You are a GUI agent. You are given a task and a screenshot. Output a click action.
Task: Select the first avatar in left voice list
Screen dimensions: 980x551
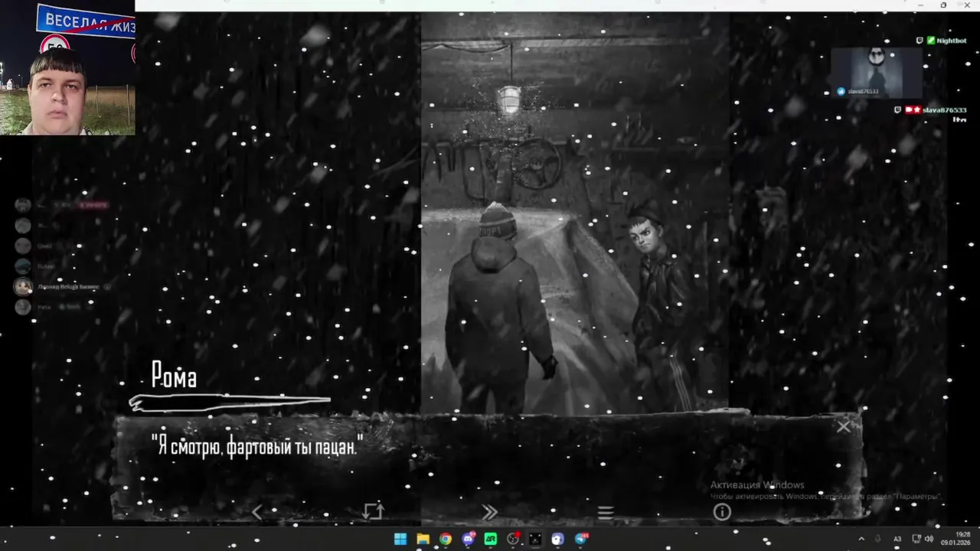[x=23, y=205]
